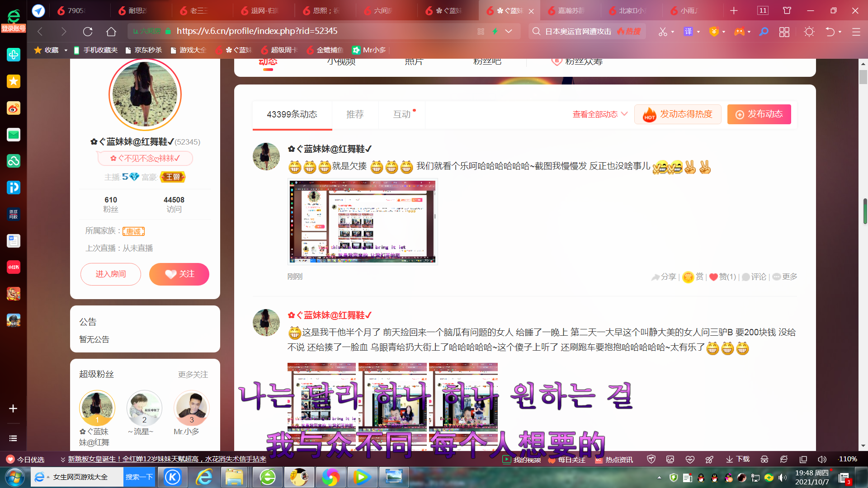Viewport: 868px width, 488px height.
Task: Open the sidebar list menu icon
Action: click(13, 438)
